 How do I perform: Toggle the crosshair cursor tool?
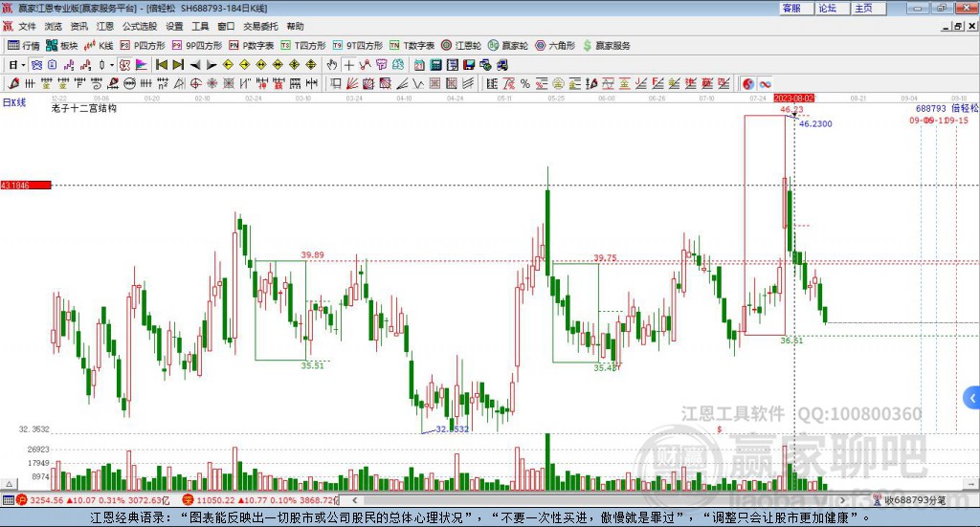[348, 64]
